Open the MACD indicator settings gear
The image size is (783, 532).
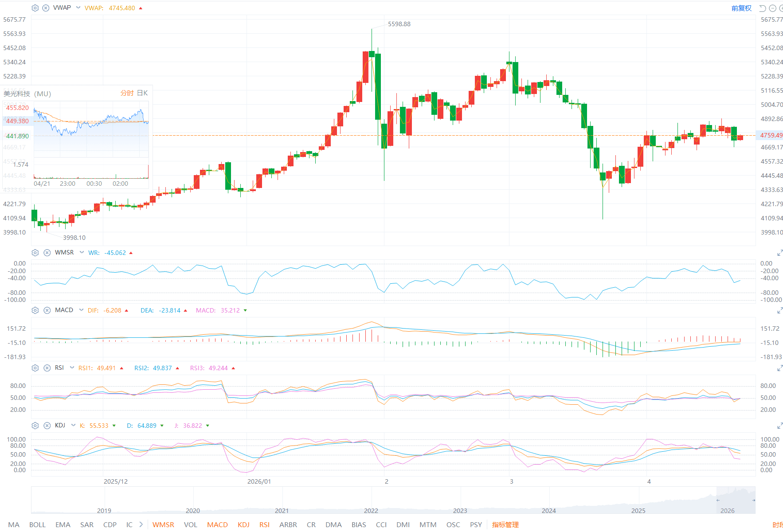point(35,310)
